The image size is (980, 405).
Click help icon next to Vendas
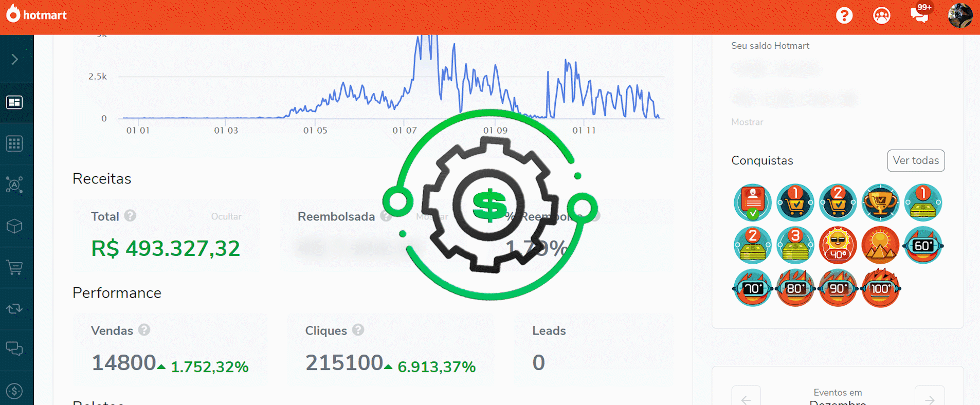(144, 330)
